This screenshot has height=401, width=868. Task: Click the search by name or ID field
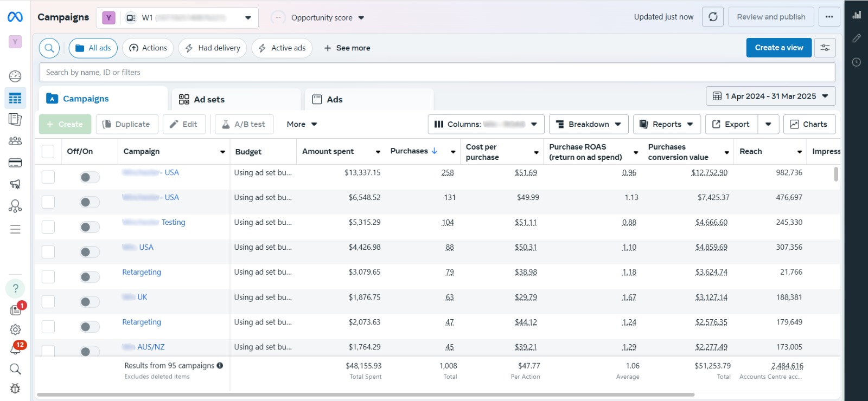tap(437, 72)
